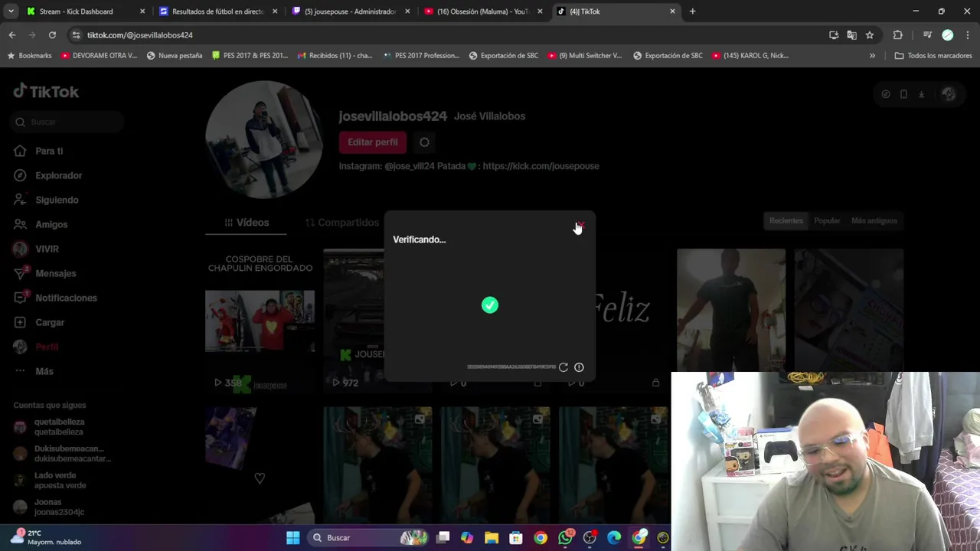The image size is (980, 551).
Task: Open followed account quetalbelleza
Action: coord(59,426)
